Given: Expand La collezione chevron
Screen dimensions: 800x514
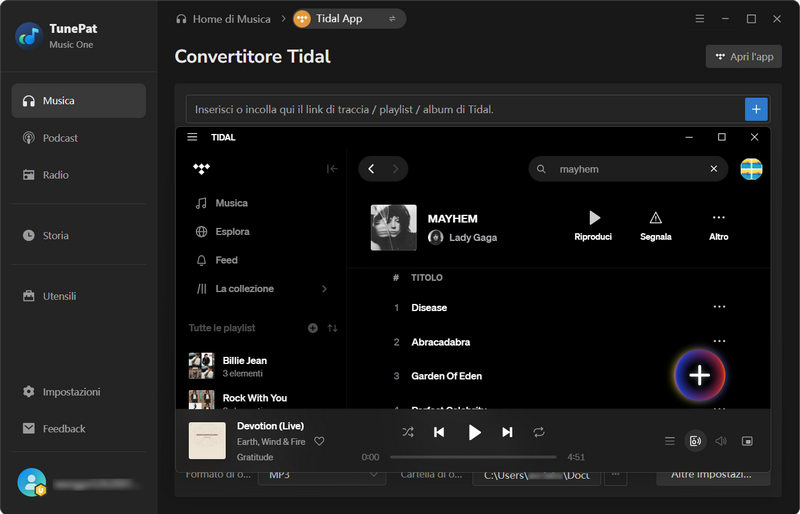Looking at the screenshot, I should click(324, 289).
